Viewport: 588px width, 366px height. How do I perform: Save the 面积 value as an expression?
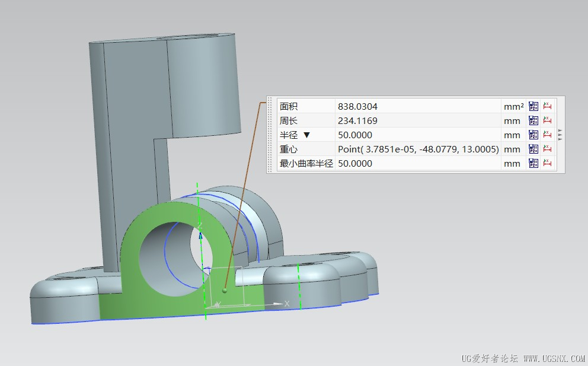533,106
